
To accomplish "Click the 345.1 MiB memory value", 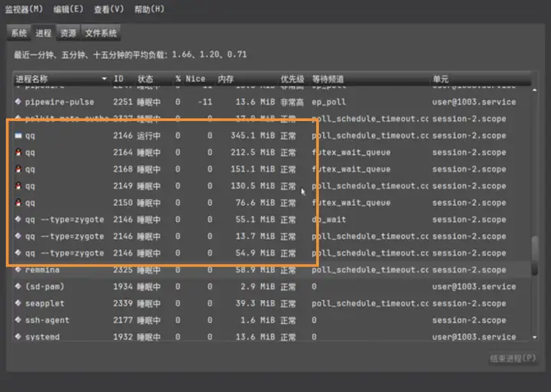I will point(253,136).
